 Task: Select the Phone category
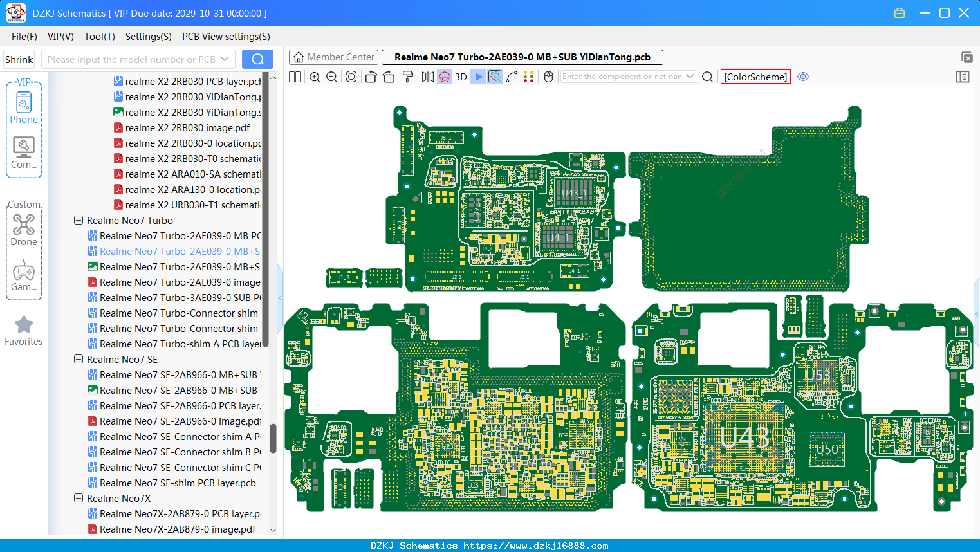(x=24, y=107)
